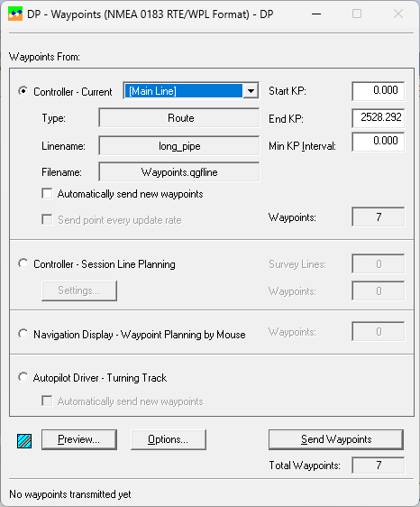Open the Options dialog

pyautogui.click(x=169, y=439)
